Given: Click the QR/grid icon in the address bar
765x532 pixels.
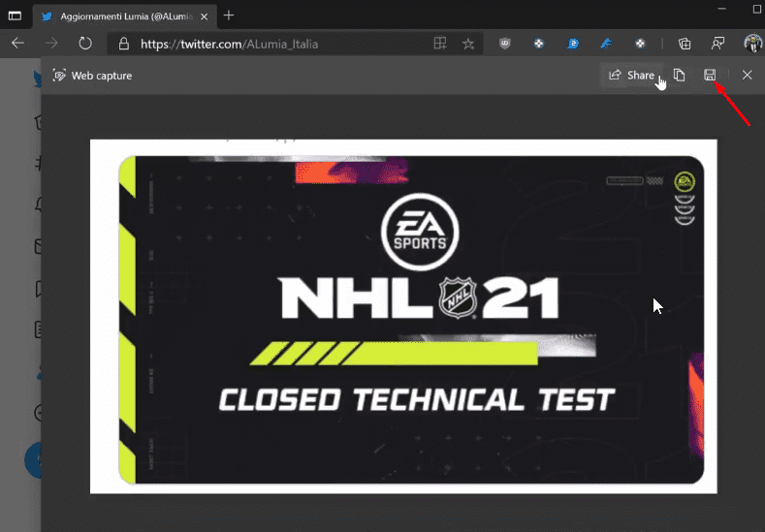Looking at the screenshot, I should [x=440, y=44].
